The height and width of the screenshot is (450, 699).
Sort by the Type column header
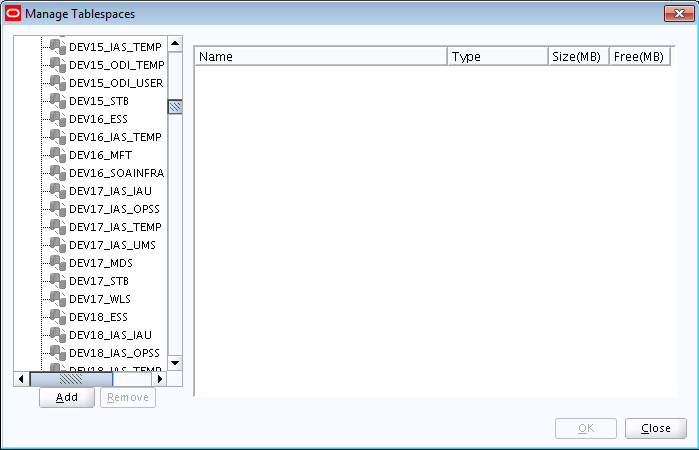498,57
